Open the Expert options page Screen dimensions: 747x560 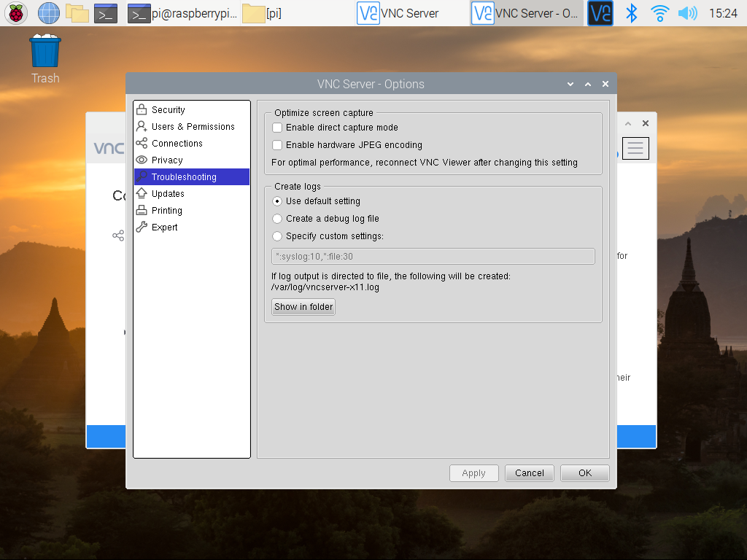tap(192, 227)
